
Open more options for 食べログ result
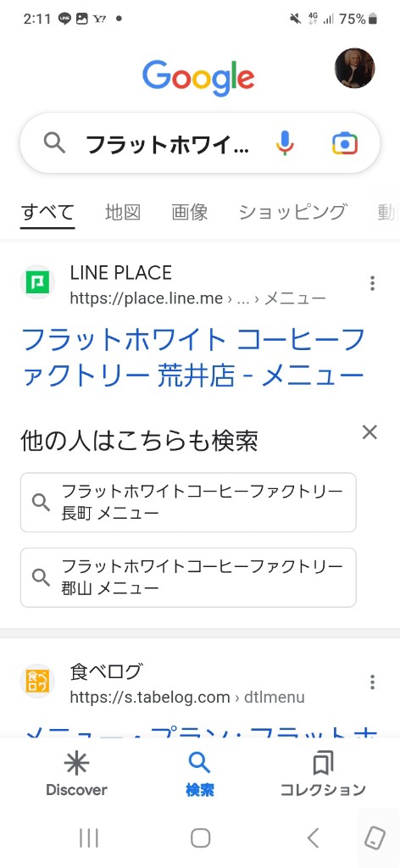pos(372,682)
